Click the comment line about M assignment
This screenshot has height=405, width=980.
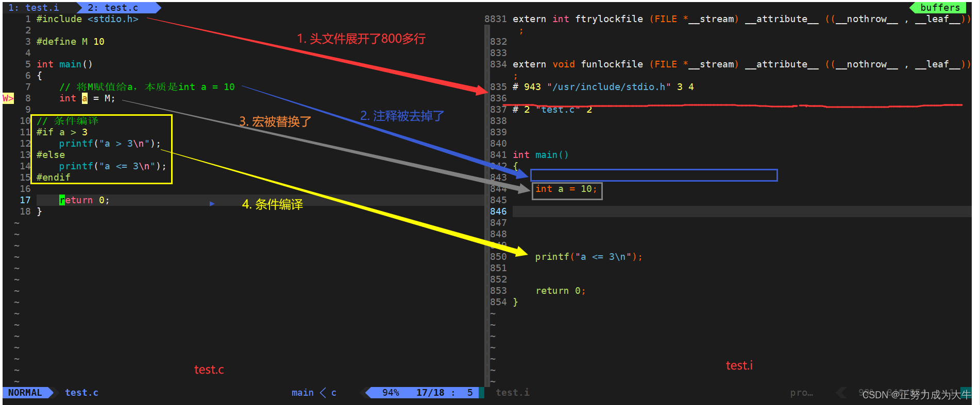[x=147, y=87]
